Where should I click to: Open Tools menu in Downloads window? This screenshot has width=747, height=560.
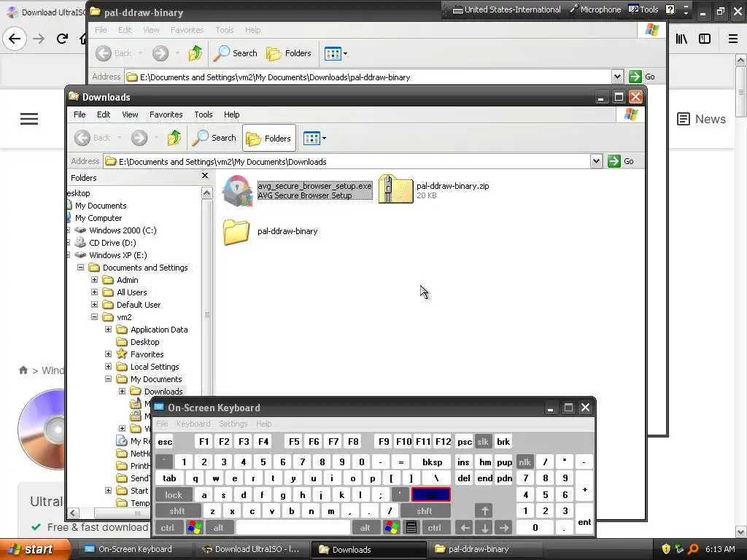(x=203, y=114)
